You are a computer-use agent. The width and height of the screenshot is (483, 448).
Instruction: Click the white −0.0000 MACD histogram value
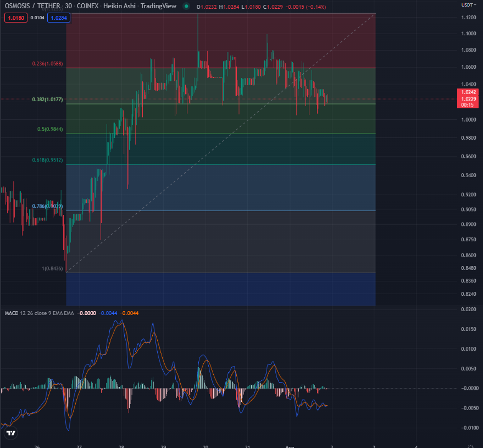pyautogui.click(x=86, y=313)
